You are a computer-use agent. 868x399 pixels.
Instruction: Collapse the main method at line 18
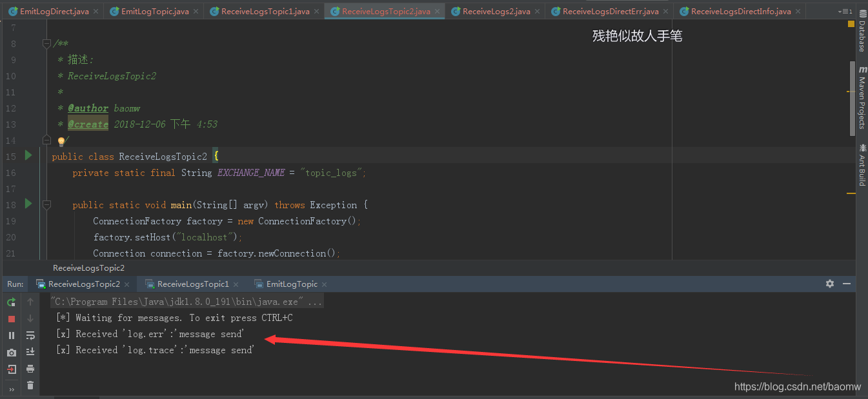tap(46, 204)
